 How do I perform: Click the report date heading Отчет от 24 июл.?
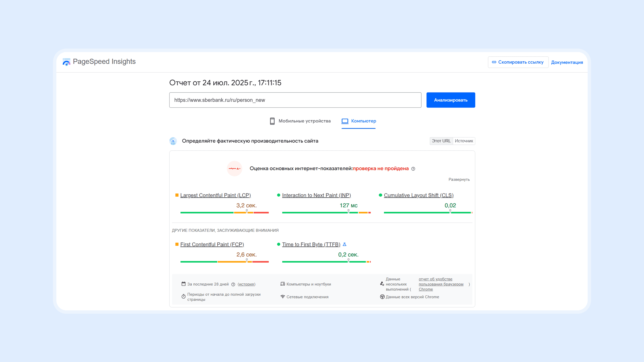225,83
